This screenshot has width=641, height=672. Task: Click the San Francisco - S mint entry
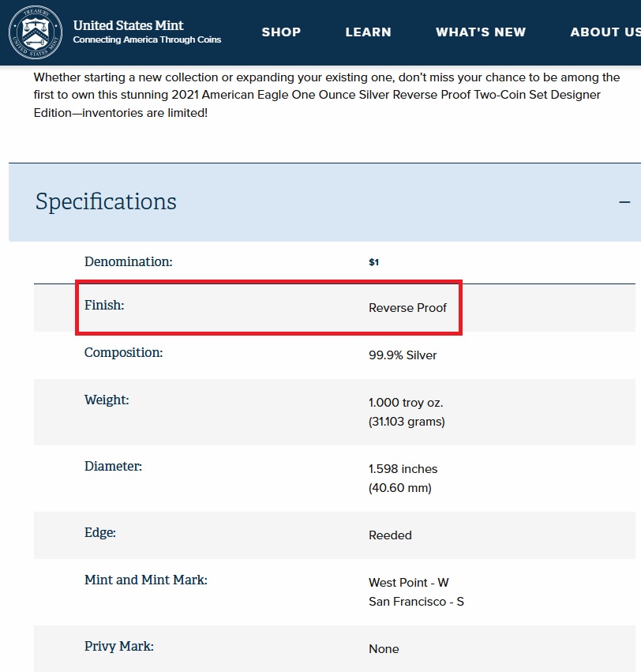click(x=416, y=602)
